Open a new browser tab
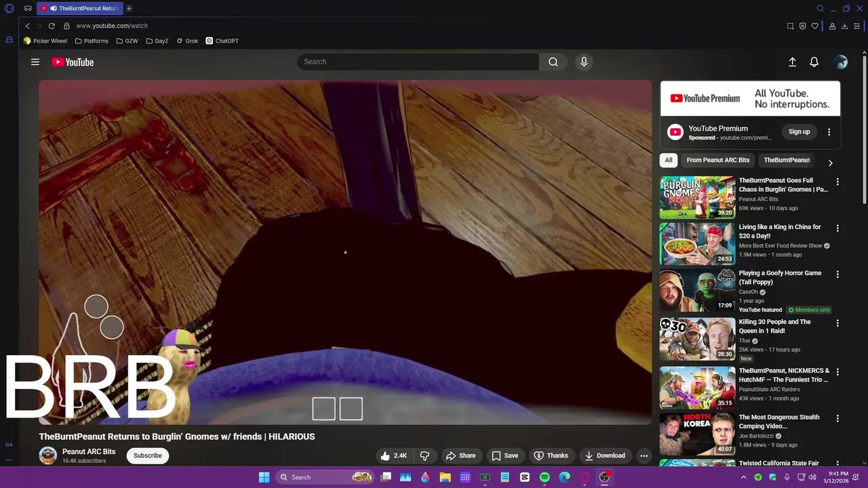 click(129, 9)
